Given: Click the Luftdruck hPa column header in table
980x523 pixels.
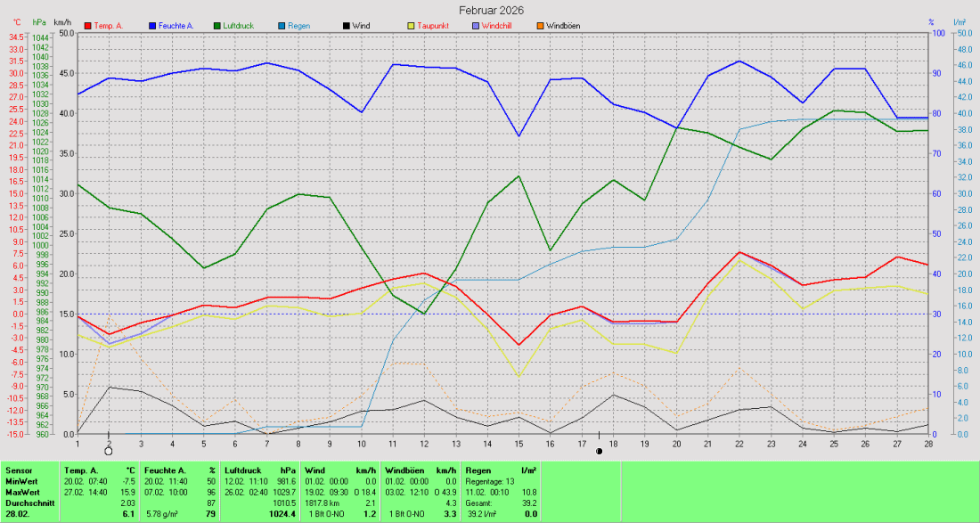Looking at the screenshot, I should 259,470.
